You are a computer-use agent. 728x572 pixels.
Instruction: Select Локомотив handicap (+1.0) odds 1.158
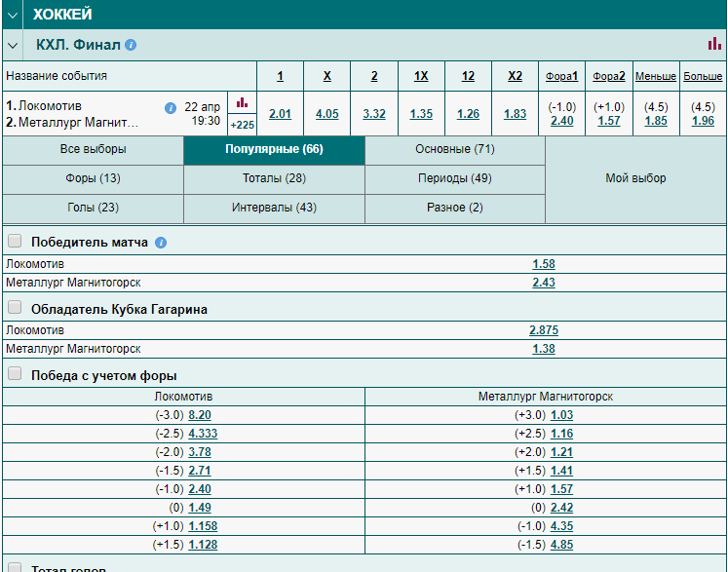click(x=203, y=526)
